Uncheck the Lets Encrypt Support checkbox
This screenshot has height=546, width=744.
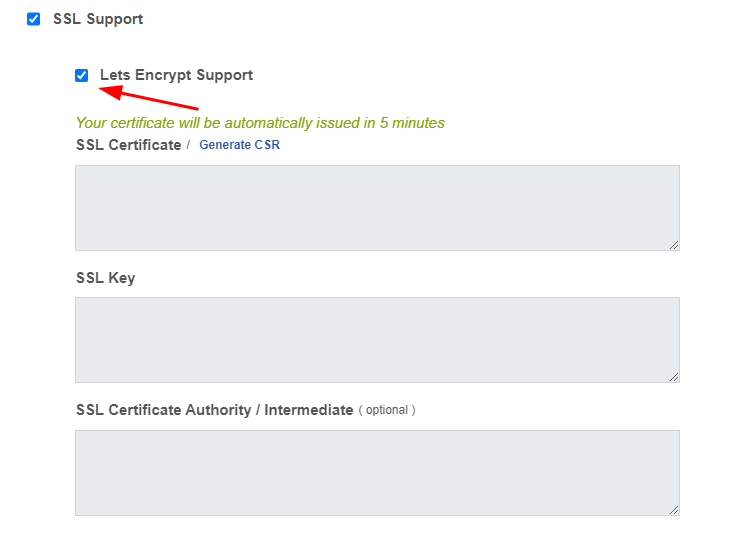pos(81,75)
